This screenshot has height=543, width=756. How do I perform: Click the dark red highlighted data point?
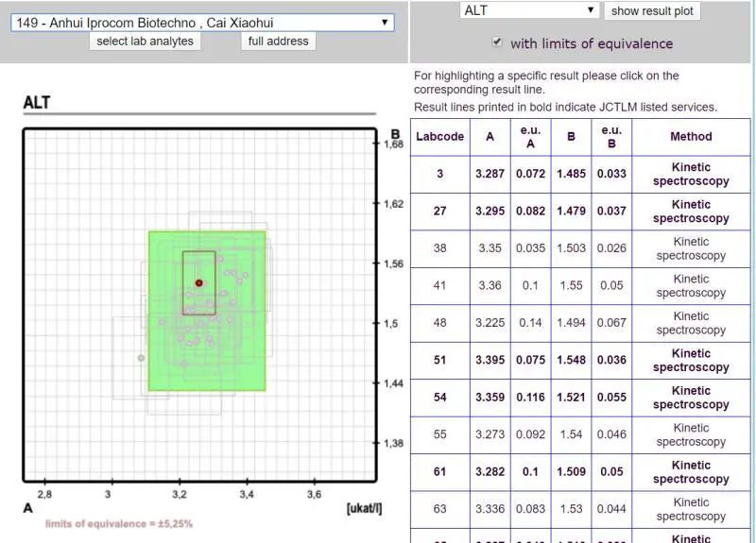(198, 283)
